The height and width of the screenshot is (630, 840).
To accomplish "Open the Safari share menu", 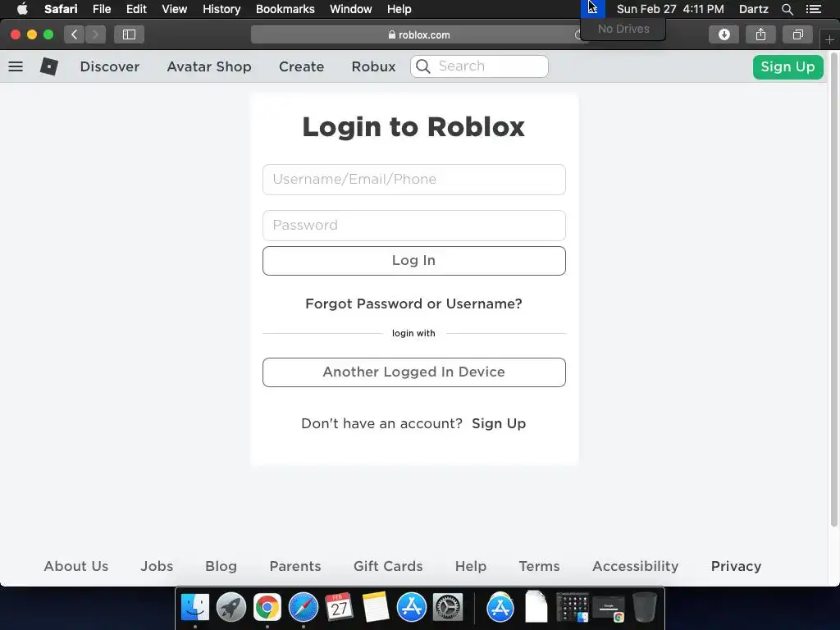I will point(760,34).
